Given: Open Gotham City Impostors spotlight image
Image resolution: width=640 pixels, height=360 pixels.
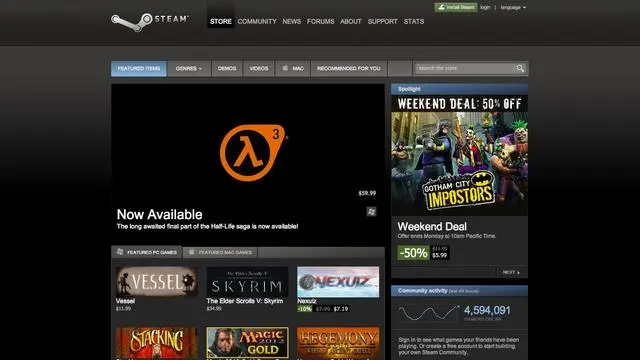Looking at the screenshot, I should pos(460,156).
